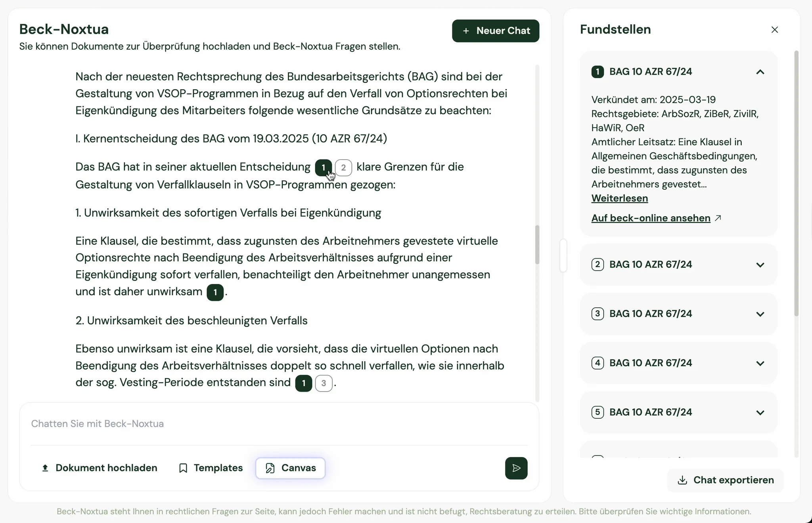Expand source number 3 BAG 10 AZR 67/24

(x=760, y=314)
